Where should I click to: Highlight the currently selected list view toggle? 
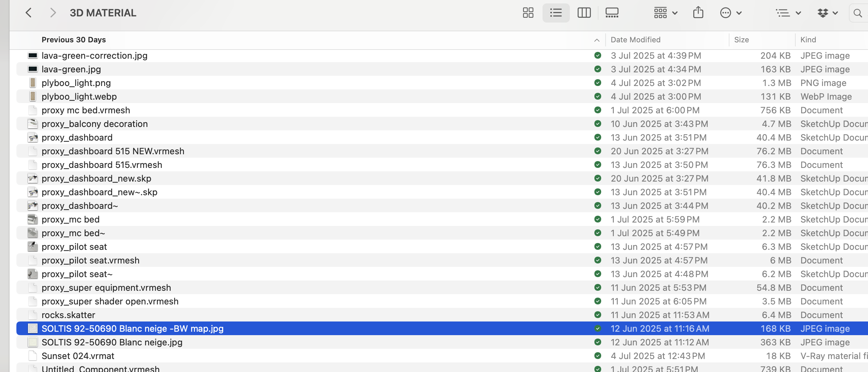pyautogui.click(x=556, y=13)
